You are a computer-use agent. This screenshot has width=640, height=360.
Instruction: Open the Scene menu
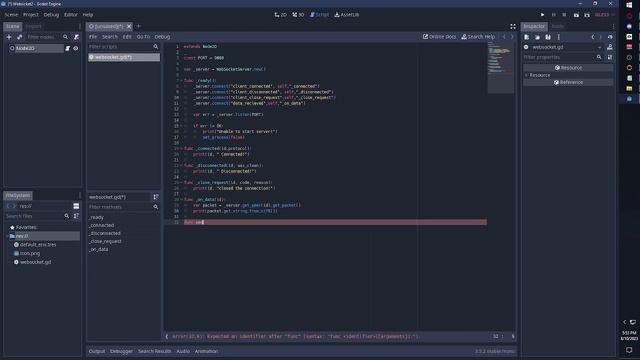pos(11,15)
